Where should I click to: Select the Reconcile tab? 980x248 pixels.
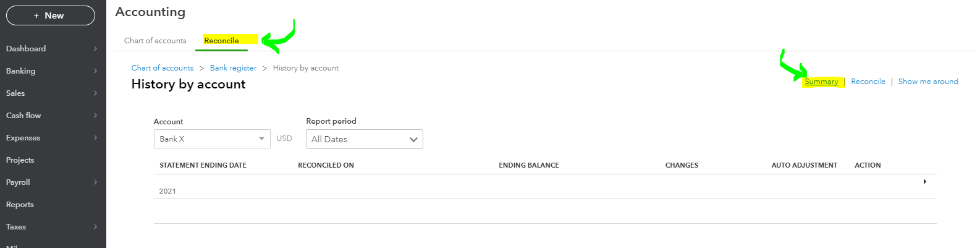click(221, 41)
